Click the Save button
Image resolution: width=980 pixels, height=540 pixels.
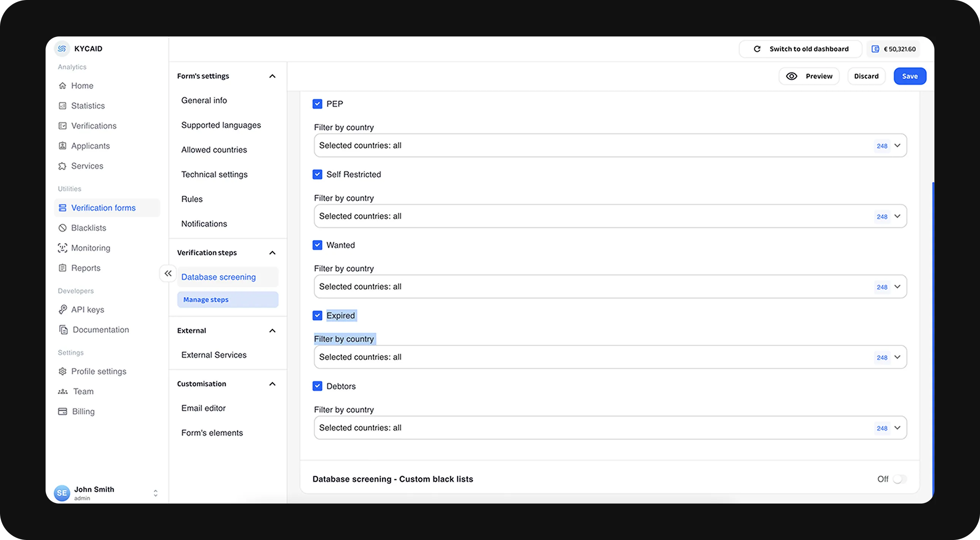click(x=910, y=76)
